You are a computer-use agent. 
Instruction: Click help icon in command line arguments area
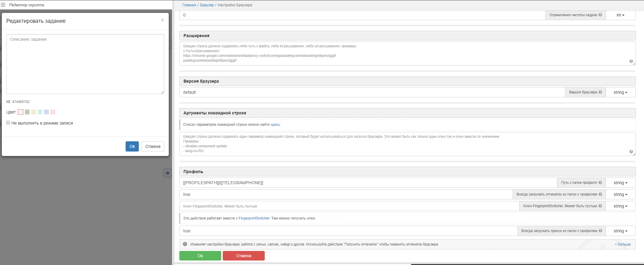[x=631, y=152]
